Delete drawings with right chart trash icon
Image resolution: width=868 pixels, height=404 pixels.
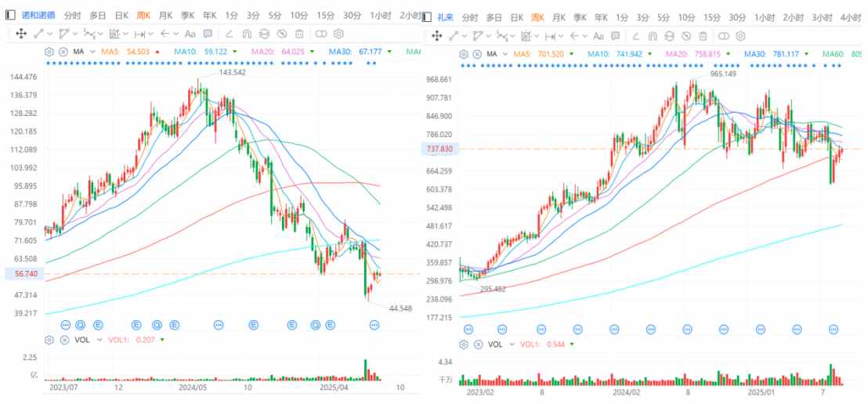[x=703, y=36]
